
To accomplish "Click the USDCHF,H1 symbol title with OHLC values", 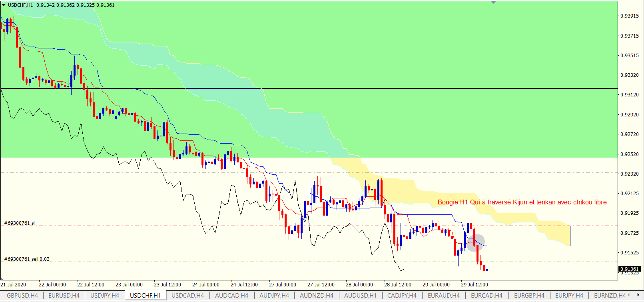I will pyautogui.click(x=61, y=5).
